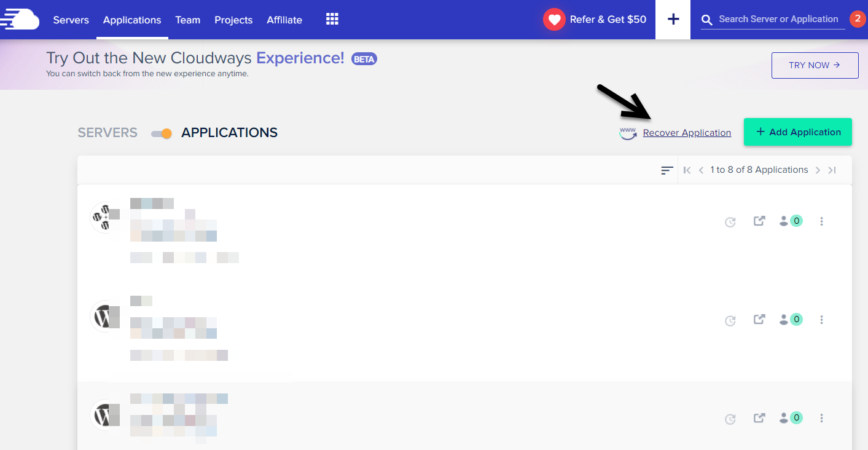Jump to last page of applications

[x=832, y=170]
